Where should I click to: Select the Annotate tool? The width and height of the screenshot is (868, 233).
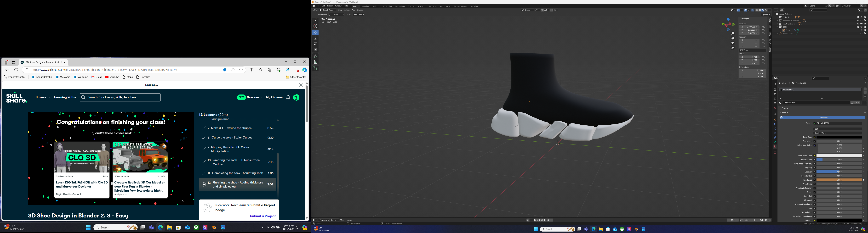[x=315, y=56]
